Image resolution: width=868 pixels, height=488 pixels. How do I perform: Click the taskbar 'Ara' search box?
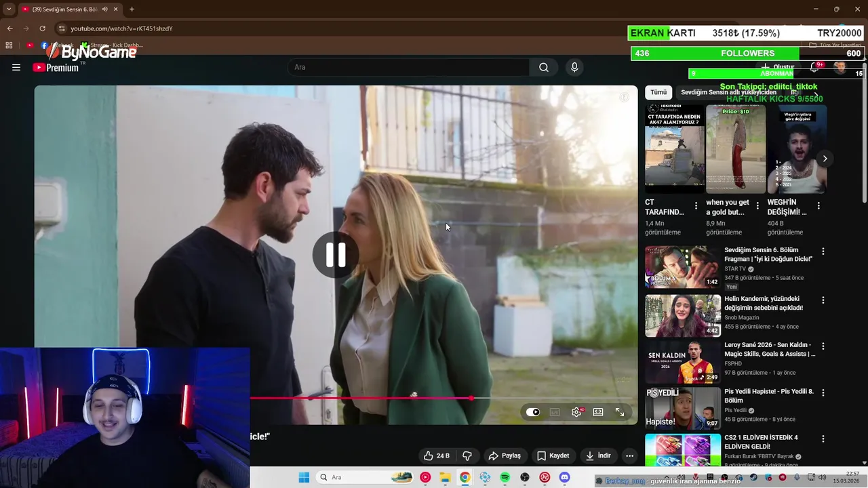[x=366, y=477]
